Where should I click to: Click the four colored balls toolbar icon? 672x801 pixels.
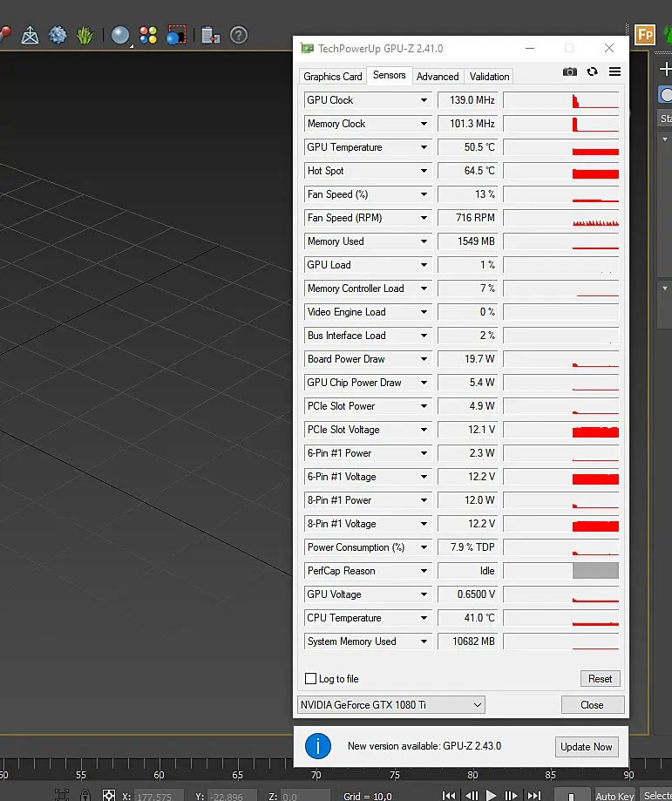(x=148, y=35)
